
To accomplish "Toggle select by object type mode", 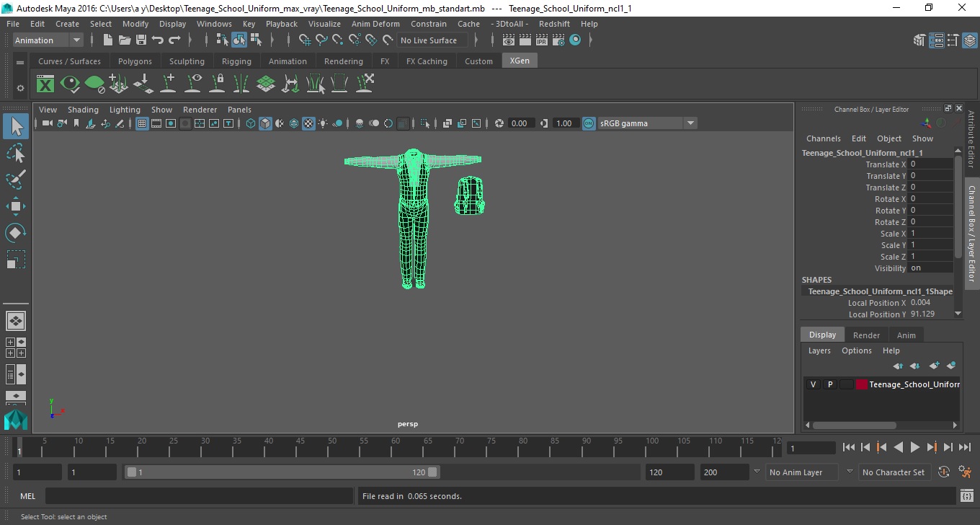I will 239,40.
